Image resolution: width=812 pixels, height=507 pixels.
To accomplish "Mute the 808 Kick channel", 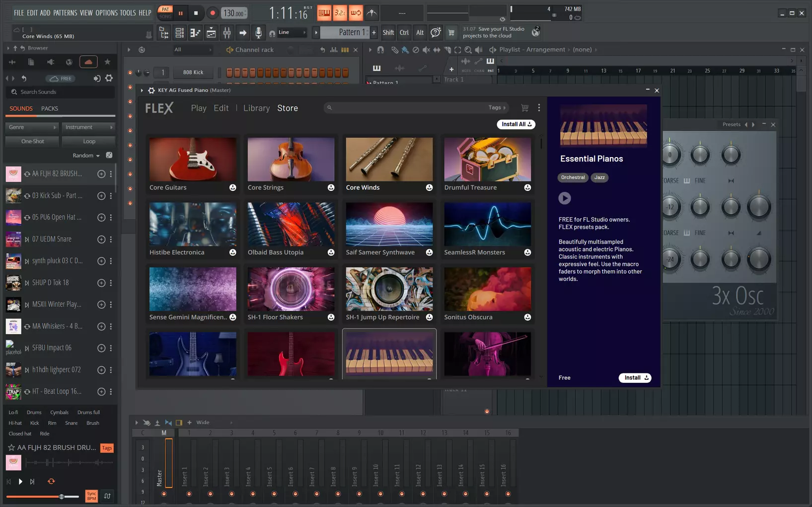I will click(130, 73).
